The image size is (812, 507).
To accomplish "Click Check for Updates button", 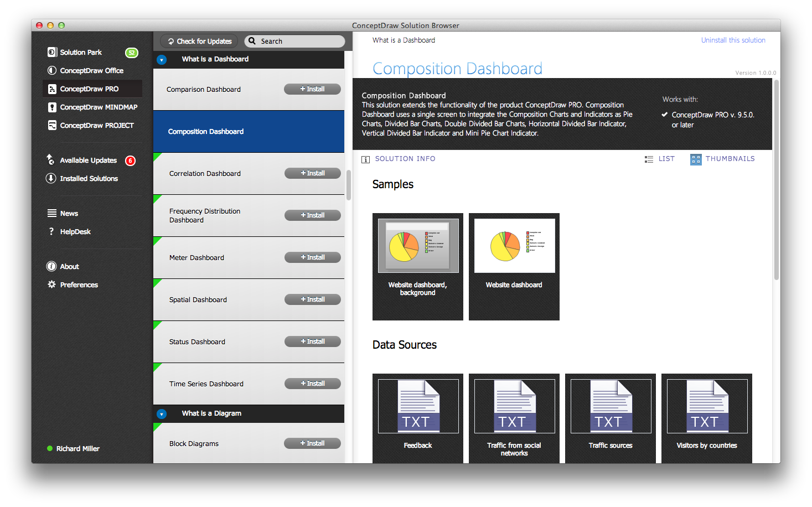I will point(199,41).
